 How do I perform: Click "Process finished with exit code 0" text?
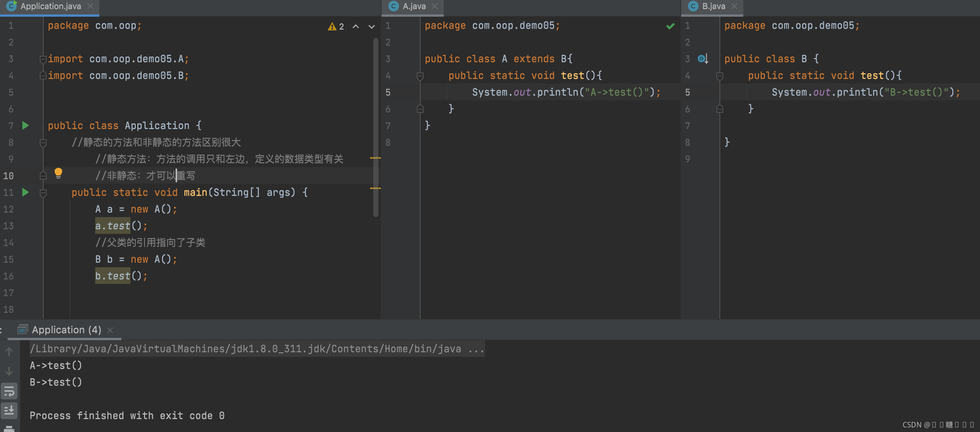tap(127, 415)
